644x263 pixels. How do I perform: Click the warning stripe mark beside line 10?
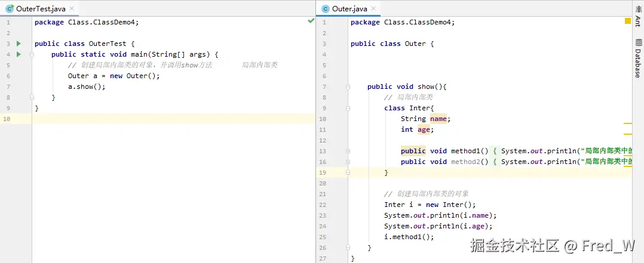coord(627,123)
